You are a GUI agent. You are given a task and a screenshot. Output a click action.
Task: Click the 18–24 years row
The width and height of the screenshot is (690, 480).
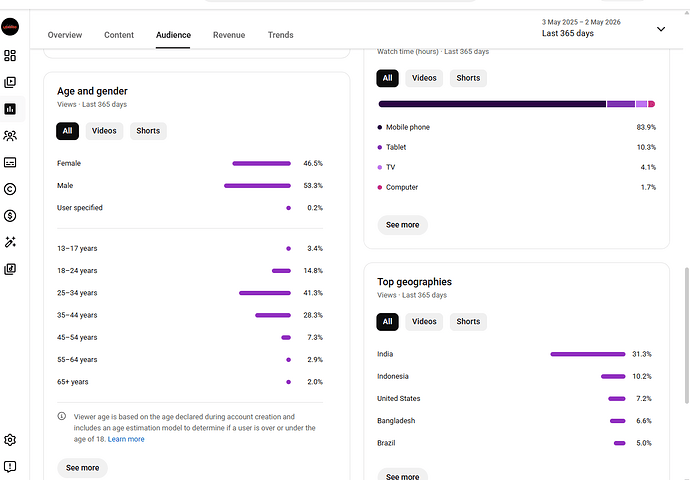click(x=190, y=271)
